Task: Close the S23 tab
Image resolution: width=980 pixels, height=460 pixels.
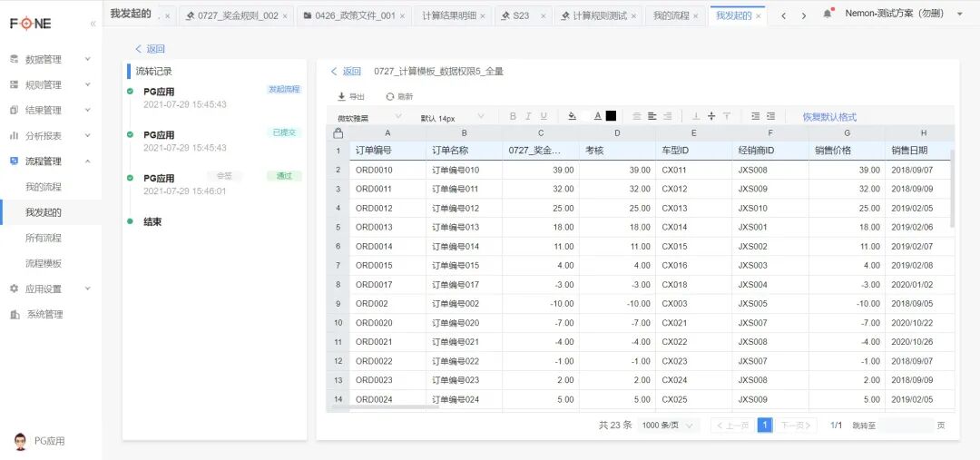Action: click(x=544, y=16)
